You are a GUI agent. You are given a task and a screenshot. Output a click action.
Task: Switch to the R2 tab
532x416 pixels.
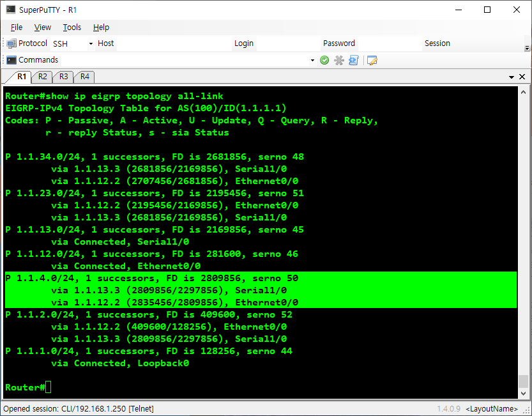pyautogui.click(x=42, y=77)
